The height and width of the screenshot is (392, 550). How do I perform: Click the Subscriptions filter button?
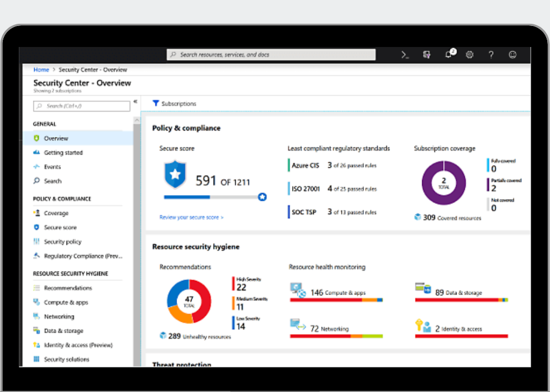pyautogui.click(x=174, y=103)
